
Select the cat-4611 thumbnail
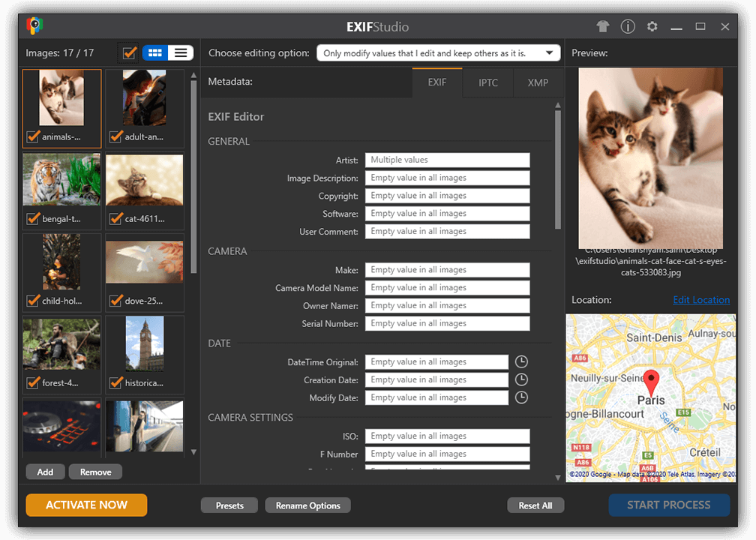[144, 180]
